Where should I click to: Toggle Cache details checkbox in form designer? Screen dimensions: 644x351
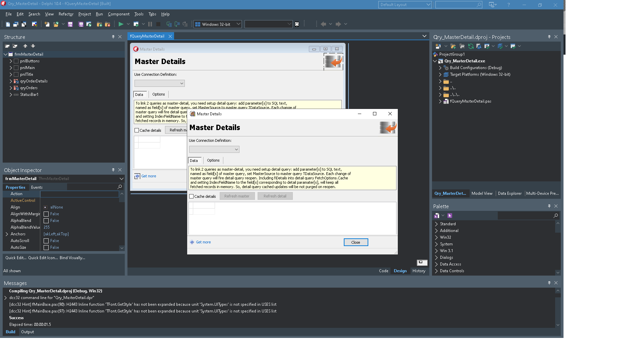pos(137,130)
